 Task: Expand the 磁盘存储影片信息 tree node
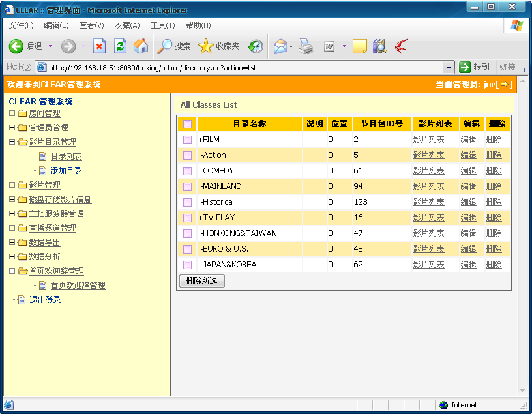tap(12, 199)
